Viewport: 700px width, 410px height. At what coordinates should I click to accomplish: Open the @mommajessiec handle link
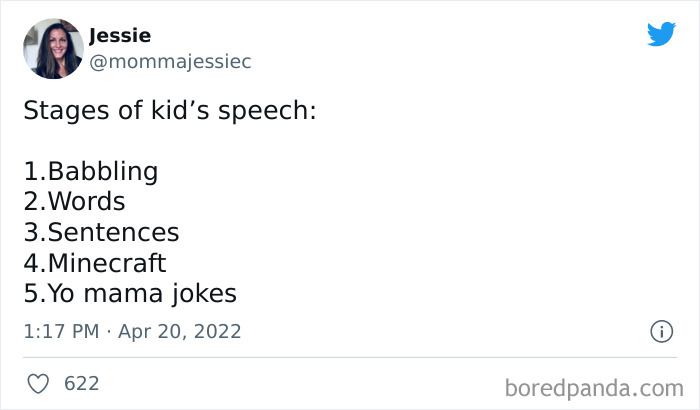pyautogui.click(x=170, y=62)
